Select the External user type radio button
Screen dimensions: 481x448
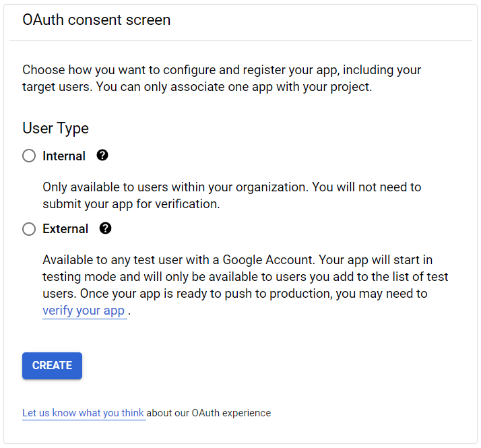[x=29, y=229]
